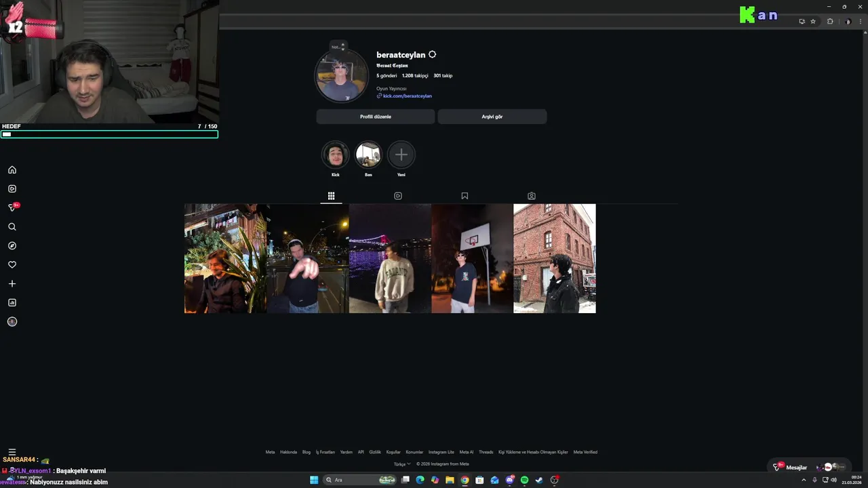Click install app icon in address bar
This screenshot has width=868, height=488.
[802, 22]
